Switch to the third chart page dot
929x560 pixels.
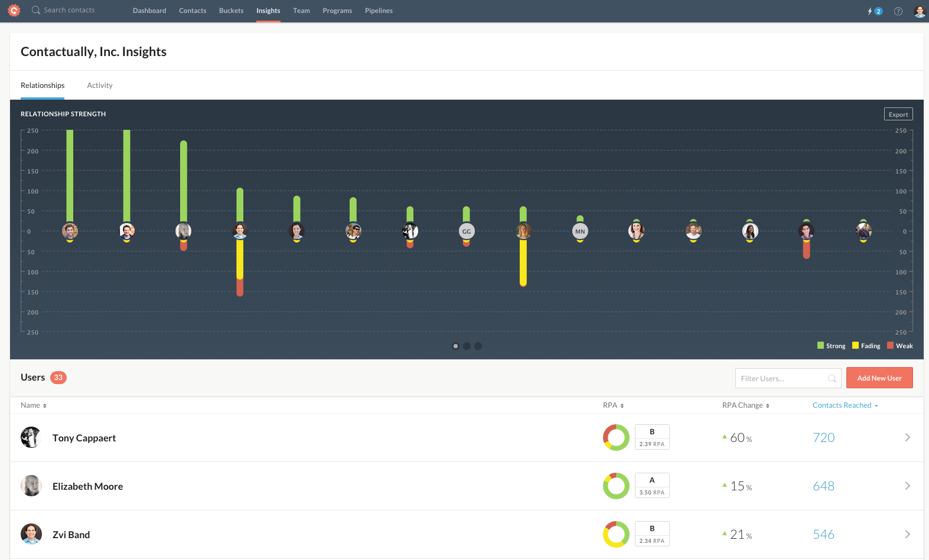pyautogui.click(x=478, y=346)
